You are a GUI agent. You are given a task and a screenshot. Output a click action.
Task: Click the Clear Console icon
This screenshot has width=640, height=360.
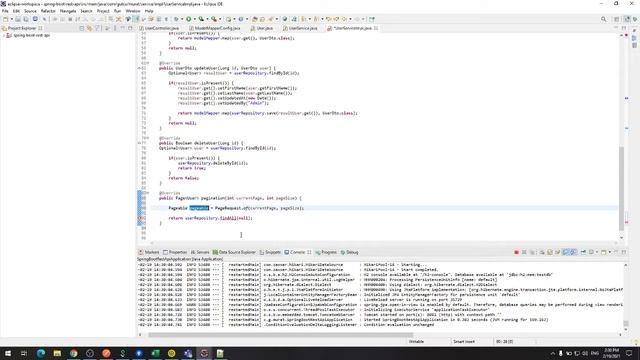point(542,252)
